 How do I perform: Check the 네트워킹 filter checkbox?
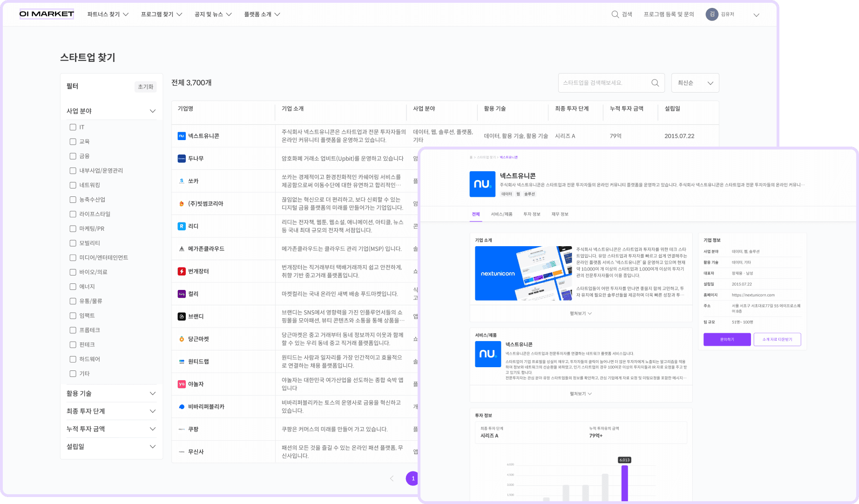73,185
